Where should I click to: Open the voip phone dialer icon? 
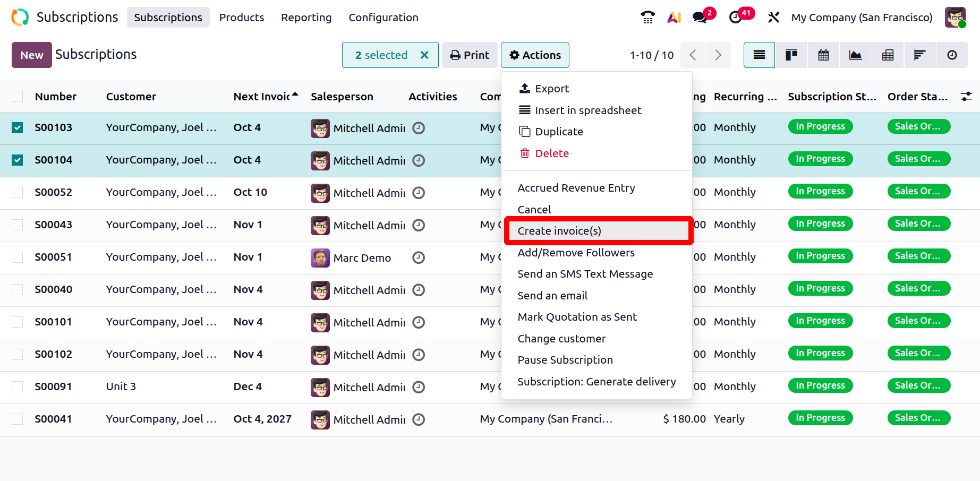[x=647, y=18]
